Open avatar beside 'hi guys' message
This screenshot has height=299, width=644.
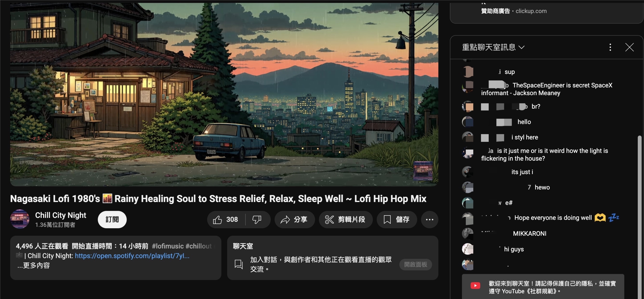point(467,249)
